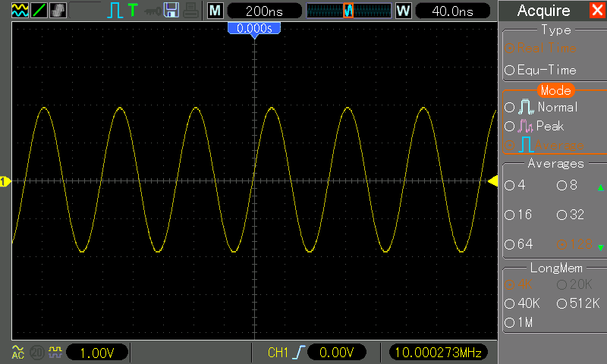
Task: Select Peak acquisition mode
Action: [534, 126]
